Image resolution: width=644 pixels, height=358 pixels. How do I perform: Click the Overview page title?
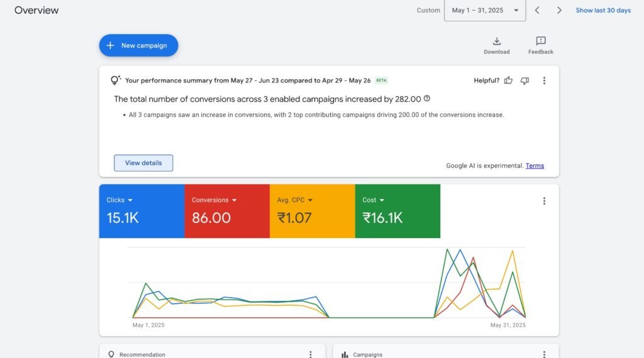point(36,10)
